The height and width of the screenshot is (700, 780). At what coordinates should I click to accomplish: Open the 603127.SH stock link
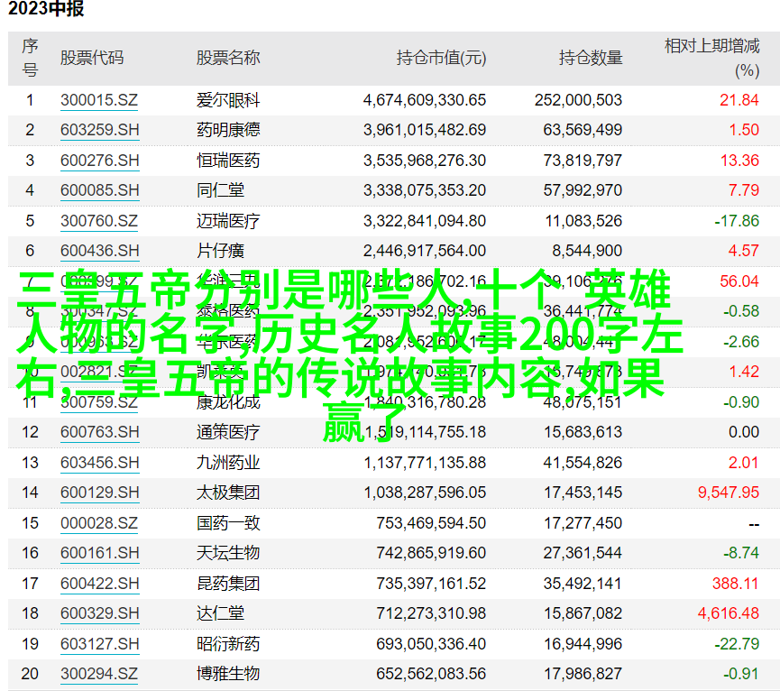[x=99, y=645]
